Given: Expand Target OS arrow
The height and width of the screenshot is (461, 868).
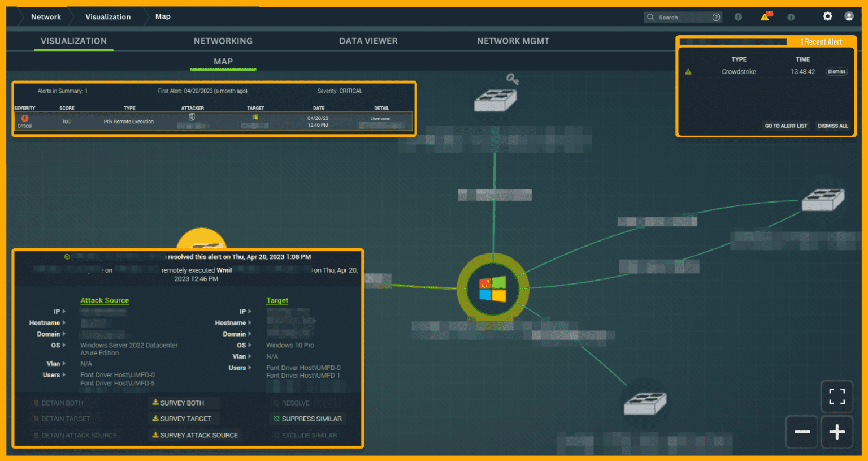Looking at the screenshot, I should click(250, 345).
